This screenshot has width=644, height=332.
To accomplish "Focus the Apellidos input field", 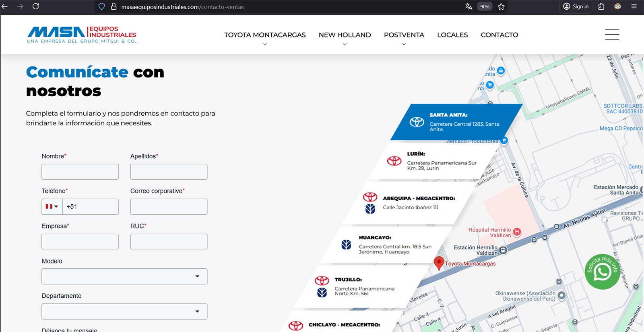I will (x=169, y=172).
